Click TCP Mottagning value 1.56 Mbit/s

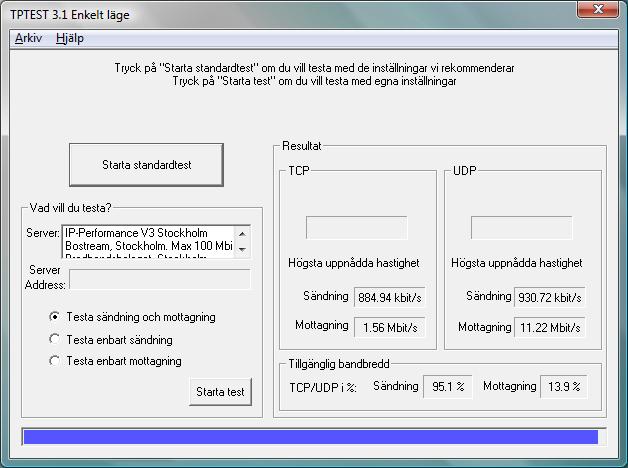click(389, 327)
